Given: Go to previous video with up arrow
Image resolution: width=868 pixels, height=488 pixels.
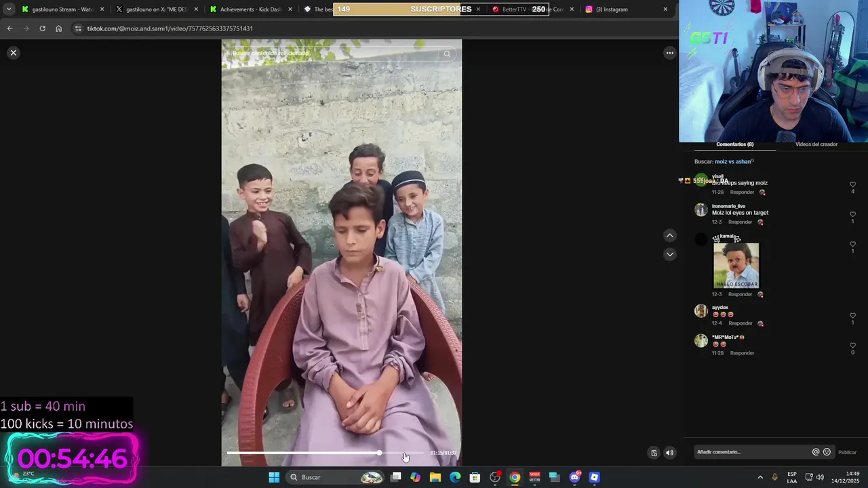Looking at the screenshot, I should pos(669,235).
